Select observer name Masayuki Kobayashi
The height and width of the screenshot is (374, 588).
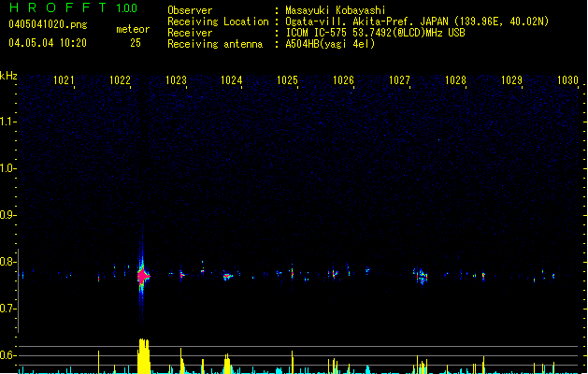[x=336, y=10]
